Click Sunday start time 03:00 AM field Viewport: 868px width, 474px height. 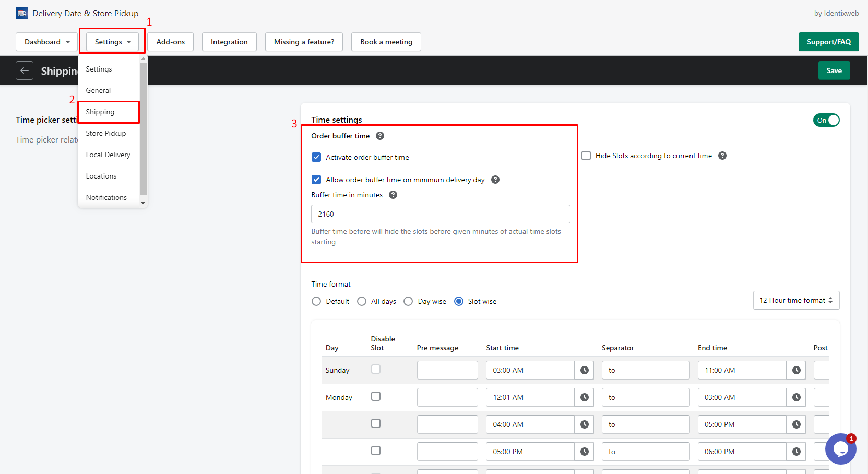530,370
